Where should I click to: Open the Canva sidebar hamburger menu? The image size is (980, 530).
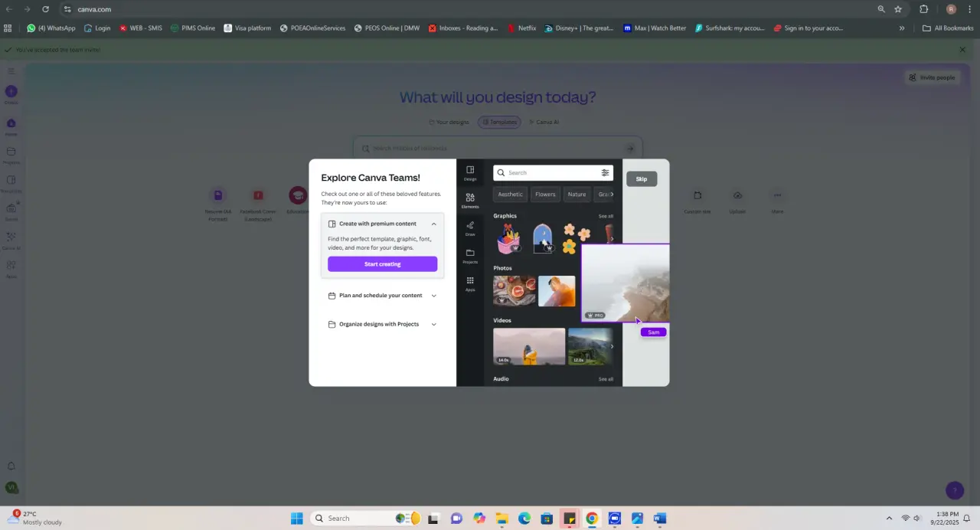(11, 71)
